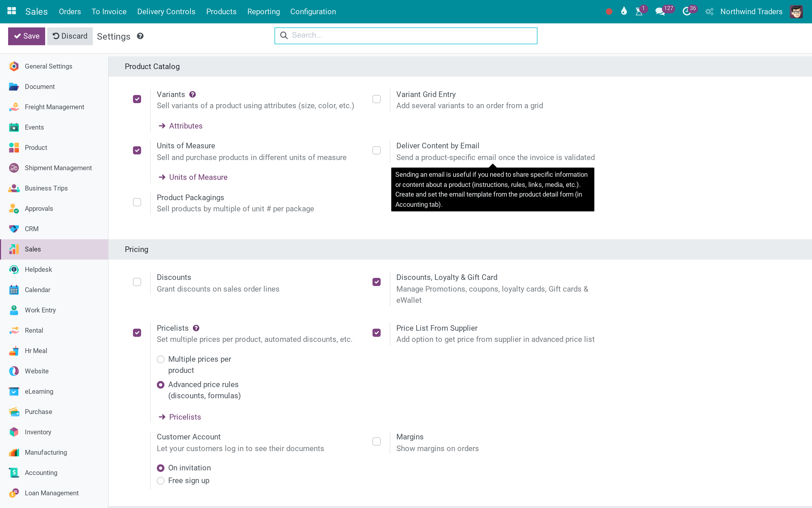This screenshot has height=508, width=812.
Task: Open Hr Meal settings section
Action: [54, 351]
